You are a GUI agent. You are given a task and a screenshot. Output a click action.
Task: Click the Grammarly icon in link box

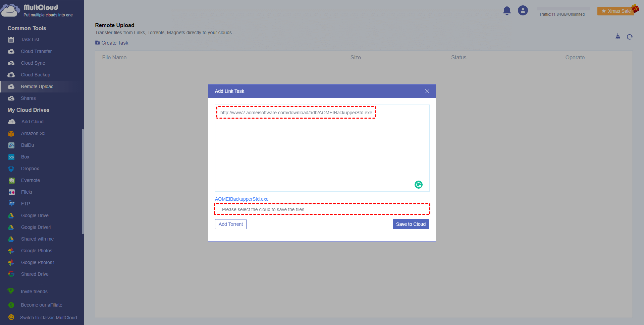tap(419, 185)
